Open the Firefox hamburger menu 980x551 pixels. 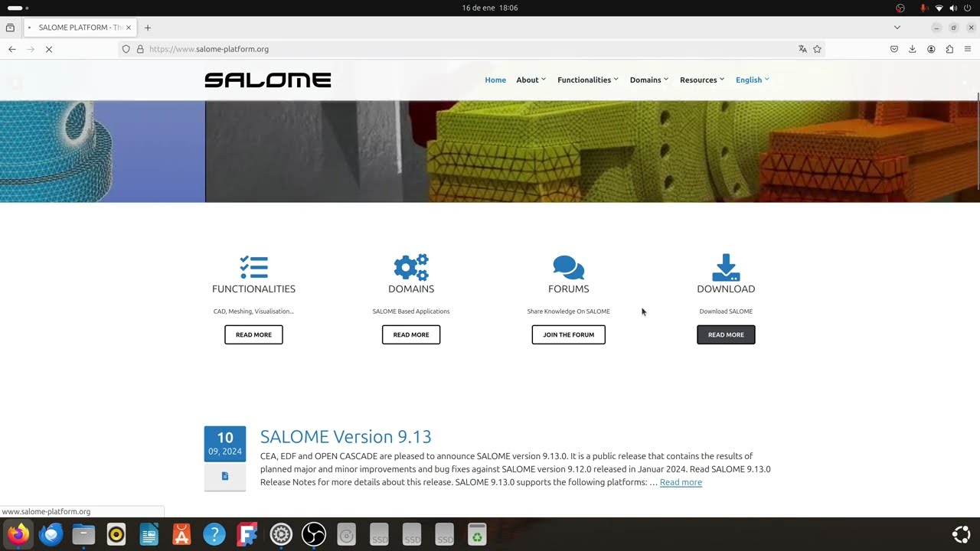point(968,49)
